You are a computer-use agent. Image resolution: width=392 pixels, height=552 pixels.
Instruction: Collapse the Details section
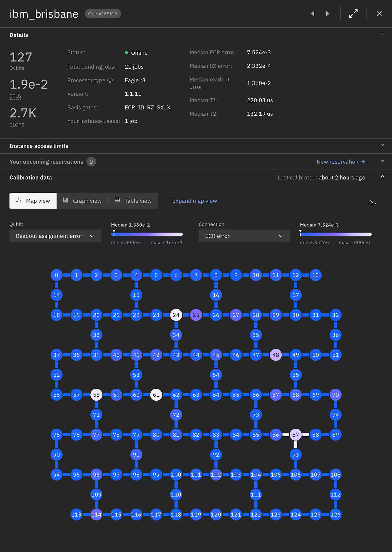(x=382, y=34)
